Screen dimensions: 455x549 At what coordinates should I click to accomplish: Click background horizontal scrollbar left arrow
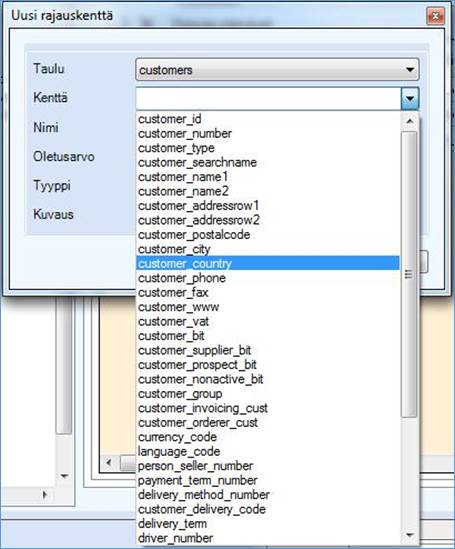pyautogui.click(x=109, y=463)
